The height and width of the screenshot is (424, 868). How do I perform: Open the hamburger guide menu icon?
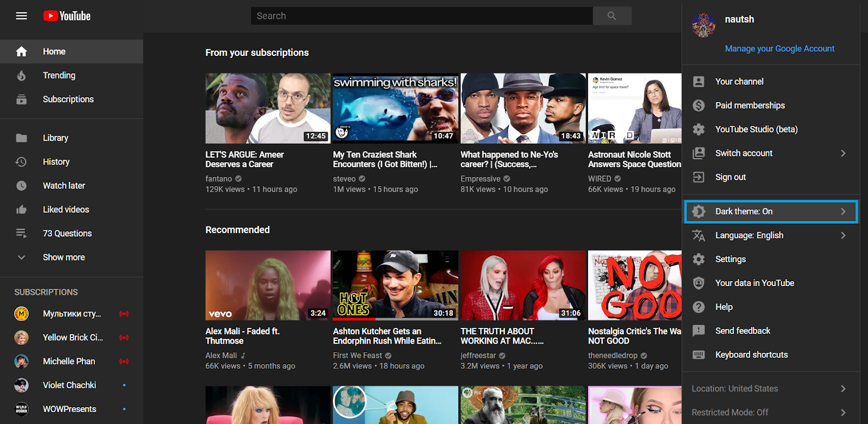(21, 16)
